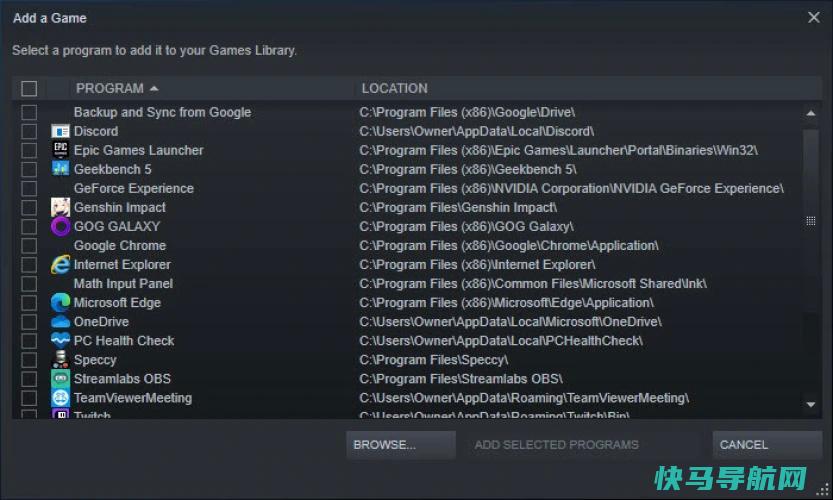Close the Add a Game dialog
Image resolution: width=833 pixels, height=500 pixels.
click(x=813, y=18)
